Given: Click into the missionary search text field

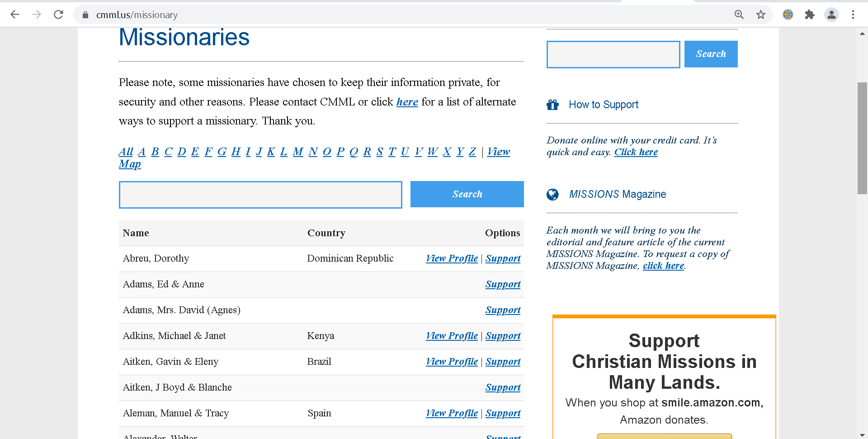Looking at the screenshot, I should coord(260,195).
